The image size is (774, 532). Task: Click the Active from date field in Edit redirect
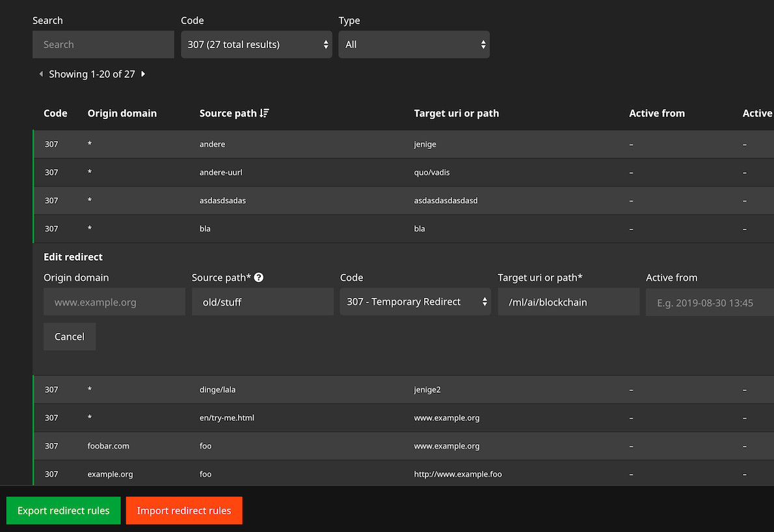(x=710, y=302)
